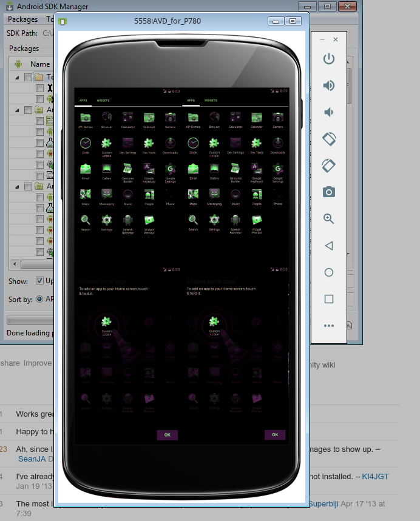Open Downloads in the left app grid

171,146
